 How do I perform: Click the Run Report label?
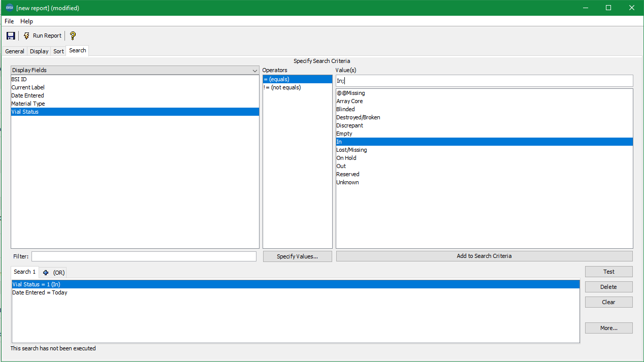click(x=47, y=36)
